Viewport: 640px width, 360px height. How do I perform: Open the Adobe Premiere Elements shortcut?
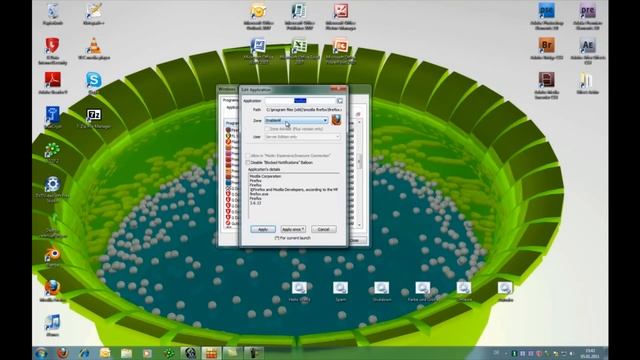point(588,16)
